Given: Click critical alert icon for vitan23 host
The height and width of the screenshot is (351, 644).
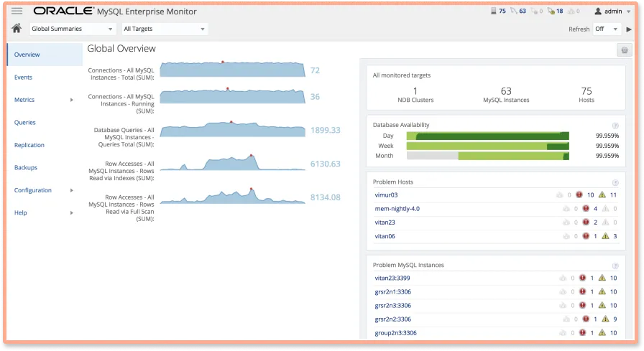Looking at the screenshot, I should 586,223.
